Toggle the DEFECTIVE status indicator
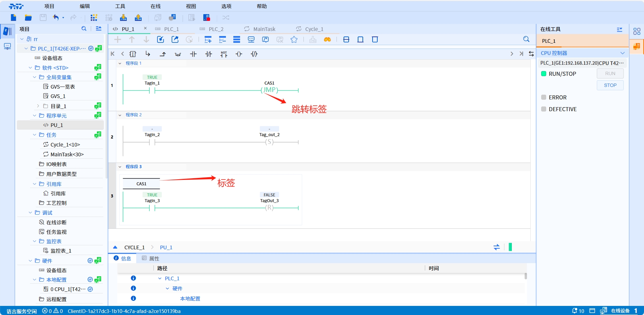The height and width of the screenshot is (315, 644). point(544,109)
